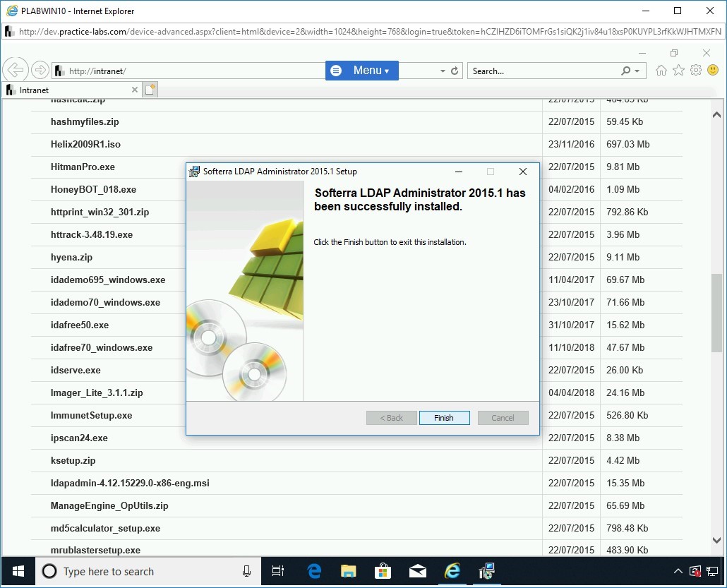Download ldapadmin-4.12.15229.0-x86-eng.msi file
Screen dimensions: 727x588
point(130,484)
